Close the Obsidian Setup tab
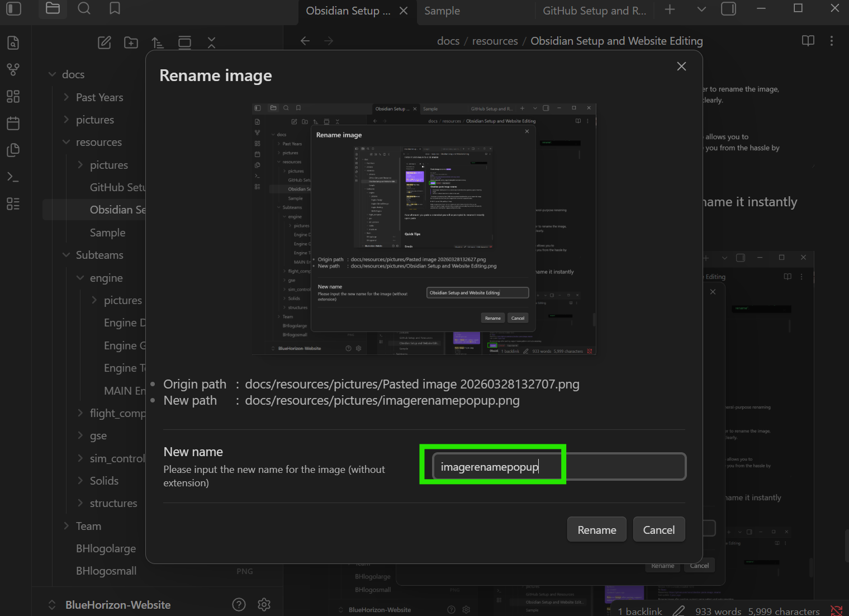 (x=404, y=11)
